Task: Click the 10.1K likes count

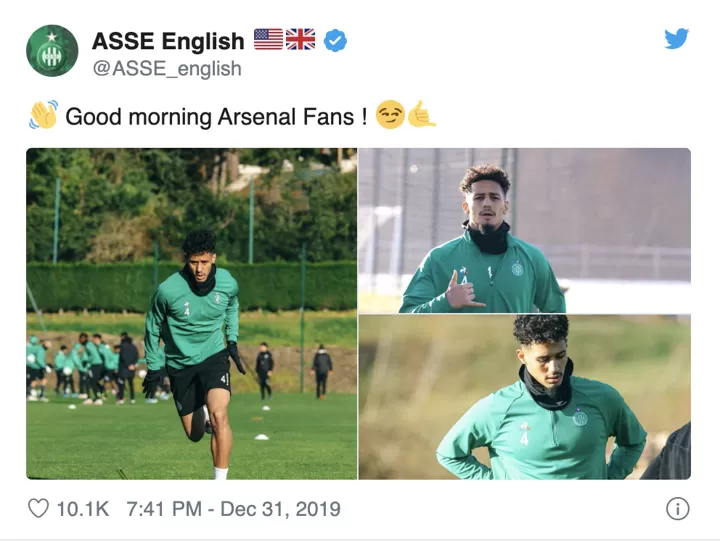Action: click(83, 509)
